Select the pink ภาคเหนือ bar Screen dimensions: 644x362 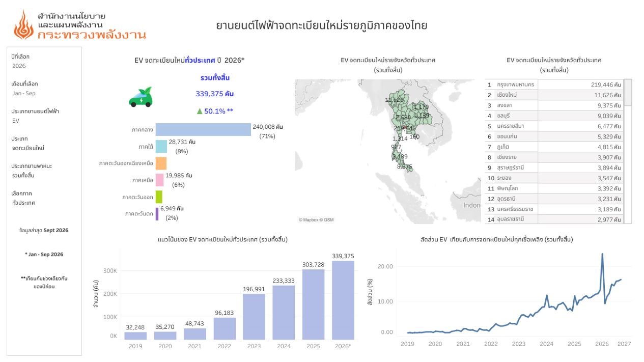click(x=159, y=180)
